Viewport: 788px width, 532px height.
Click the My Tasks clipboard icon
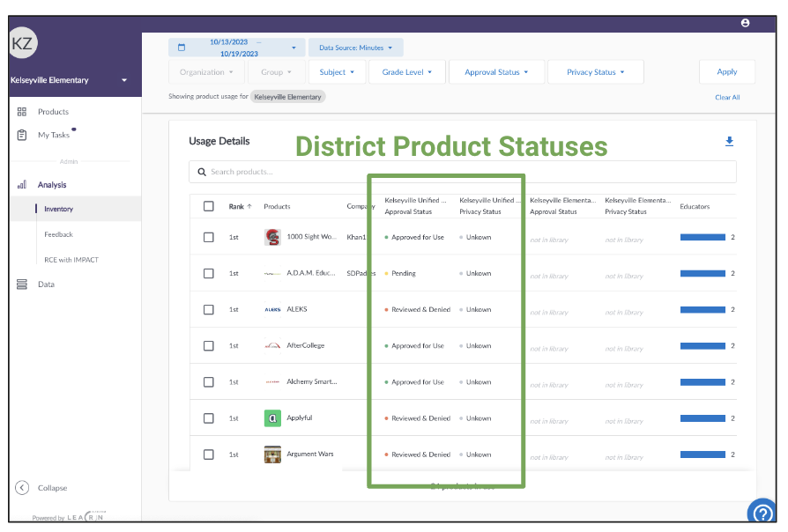(x=22, y=135)
